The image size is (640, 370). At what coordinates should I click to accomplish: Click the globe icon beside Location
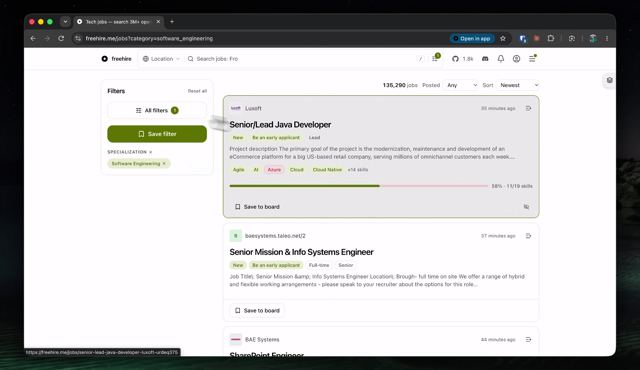tap(146, 59)
